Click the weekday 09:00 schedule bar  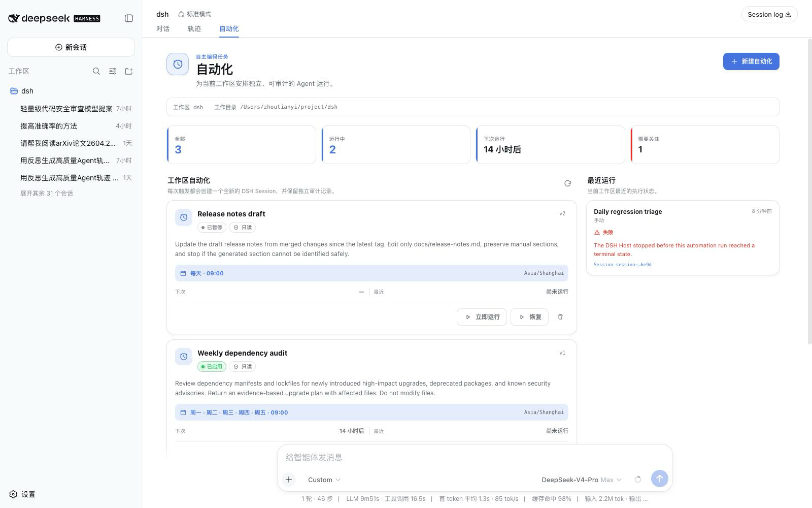coord(371,412)
